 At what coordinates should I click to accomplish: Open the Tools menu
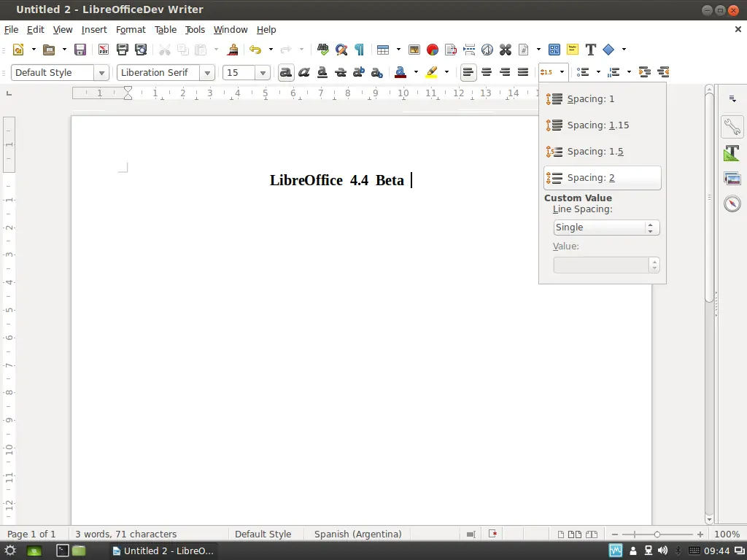[195, 29]
